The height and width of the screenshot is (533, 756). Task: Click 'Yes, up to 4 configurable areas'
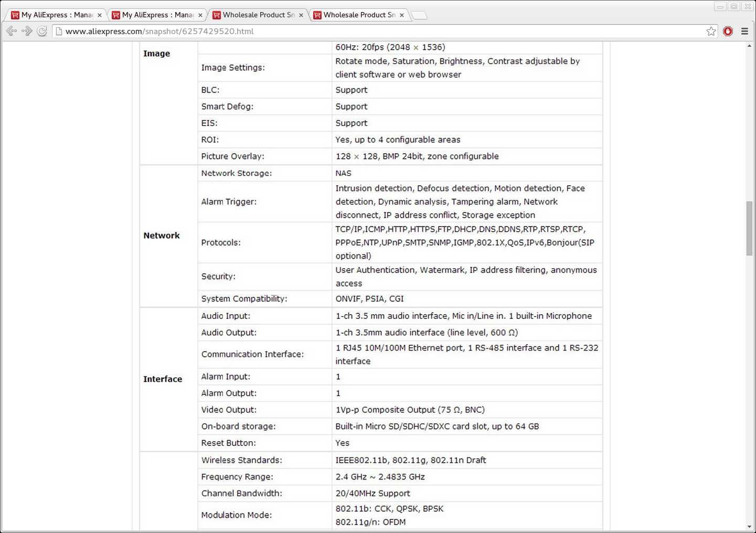[398, 140]
